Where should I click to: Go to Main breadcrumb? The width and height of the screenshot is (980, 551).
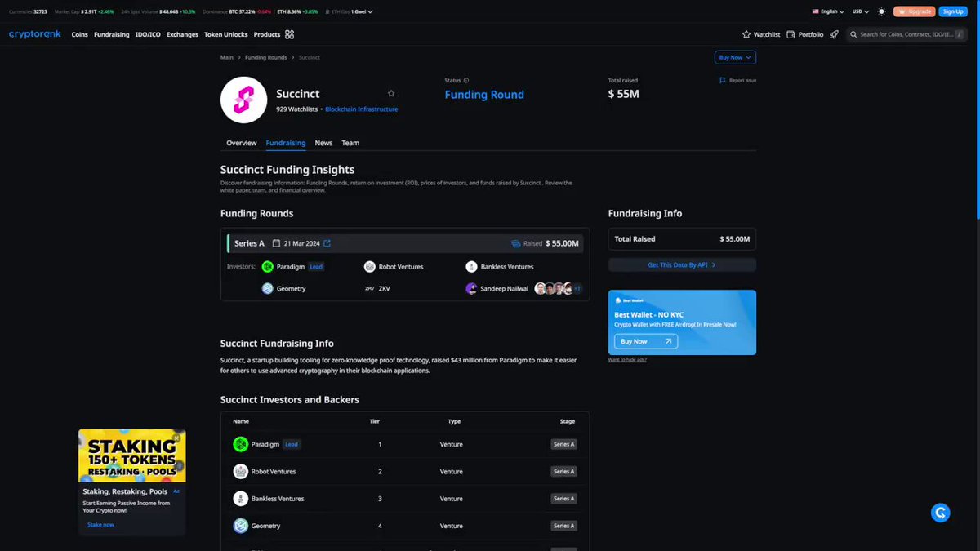pyautogui.click(x=227, y=57)
